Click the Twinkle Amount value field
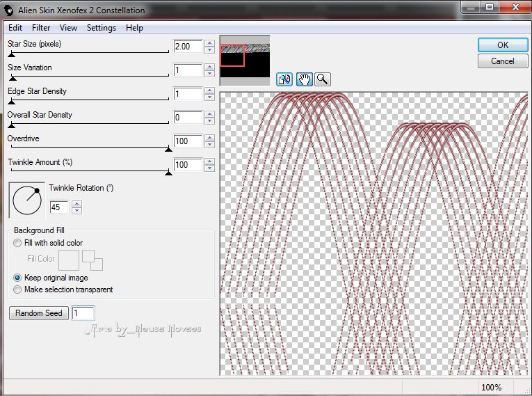This screenshot has width=532, height=396. coord(188,165)
